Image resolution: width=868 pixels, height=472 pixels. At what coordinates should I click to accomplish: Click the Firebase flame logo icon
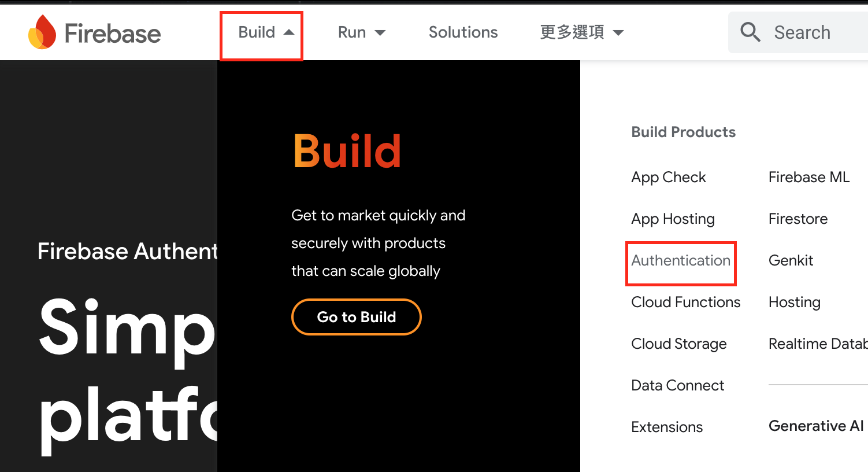(42, 32)
